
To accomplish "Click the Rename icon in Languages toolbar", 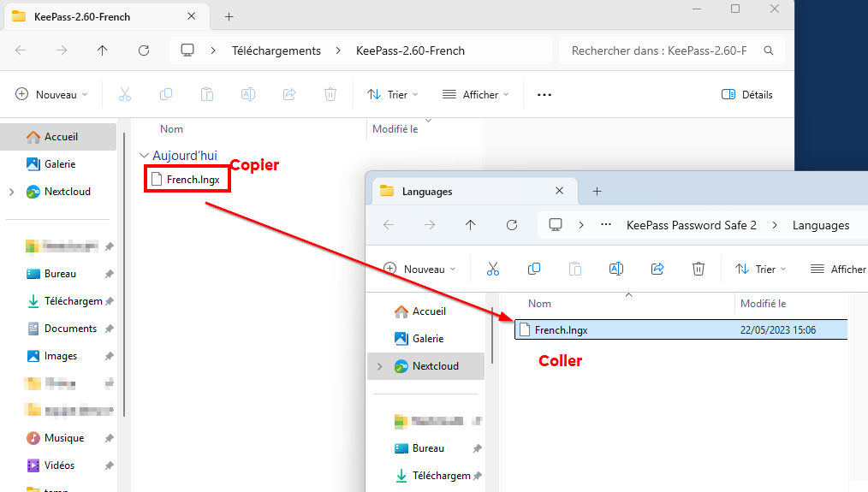I will tap(615, 269).
